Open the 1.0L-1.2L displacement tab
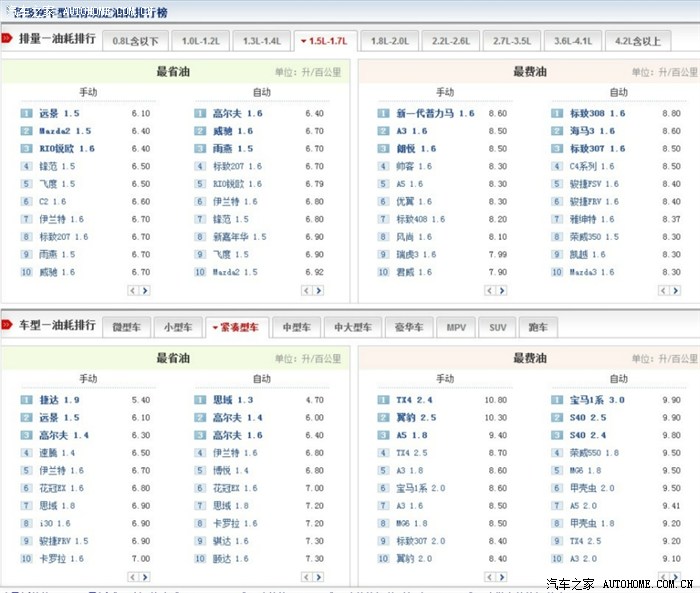 pos(200,41)
